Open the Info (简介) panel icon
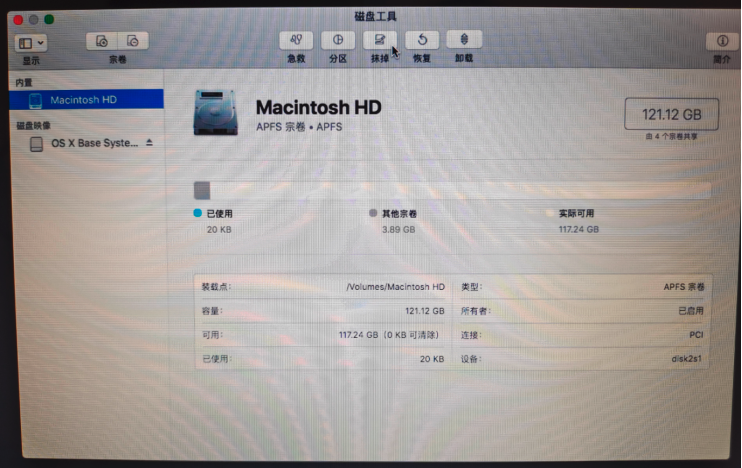The width and height of the screenshot is (742, 468). pos(722,41)
